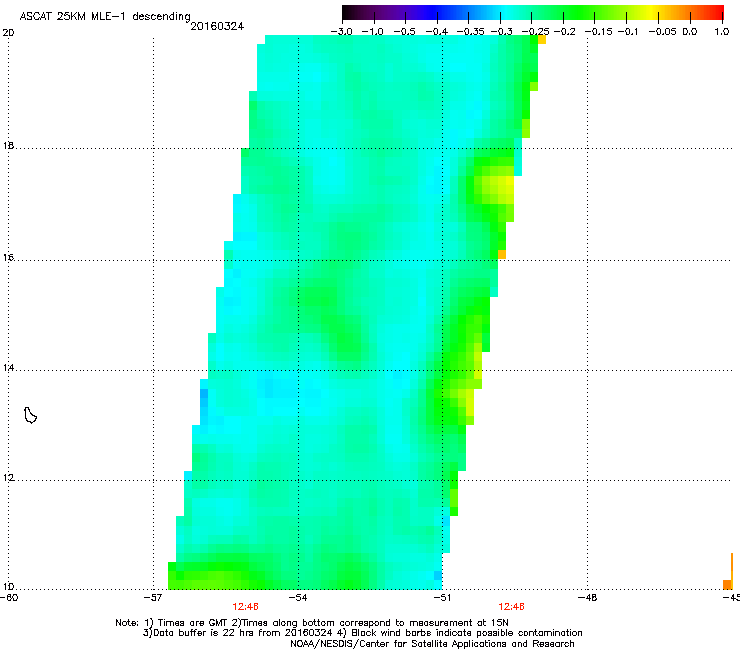Click the 1.0 color bar label
Image resolution: width=740 pixels, height=650 pixels.
point(722,32)
